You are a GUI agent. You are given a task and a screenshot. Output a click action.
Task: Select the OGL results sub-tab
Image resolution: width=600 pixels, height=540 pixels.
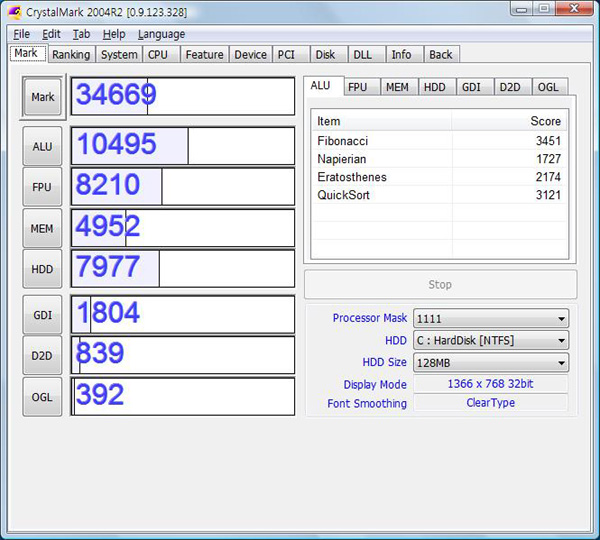coord(549,87)
